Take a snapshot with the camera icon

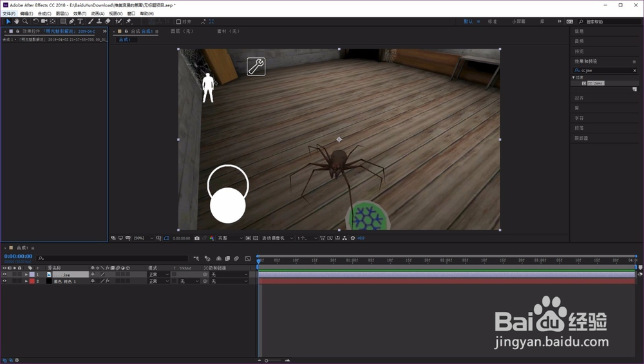pyautogui.click(x=197, y=238)
